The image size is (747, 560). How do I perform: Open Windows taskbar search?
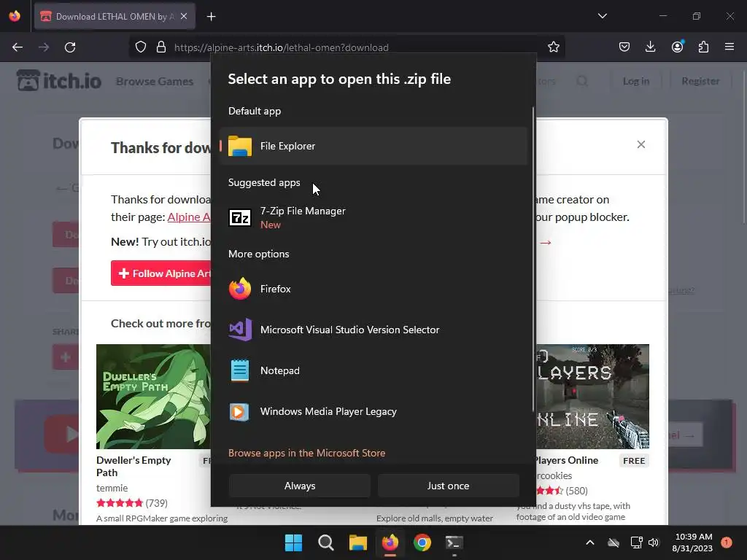(x=326, y=542)
